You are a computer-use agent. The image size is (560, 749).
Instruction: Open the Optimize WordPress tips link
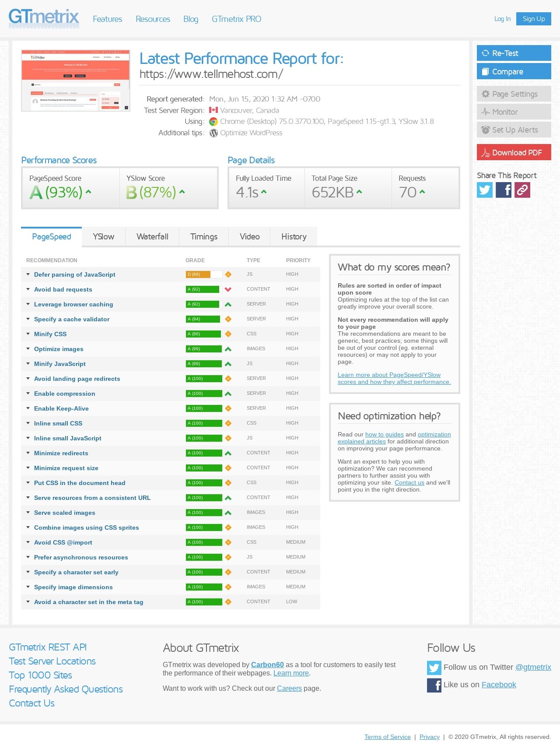[251, 133]
